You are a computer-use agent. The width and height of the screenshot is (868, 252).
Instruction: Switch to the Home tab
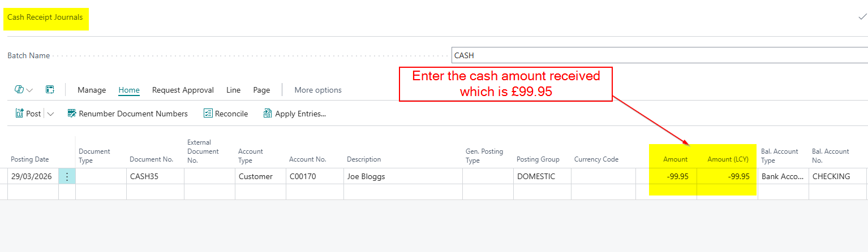[129, 90]
